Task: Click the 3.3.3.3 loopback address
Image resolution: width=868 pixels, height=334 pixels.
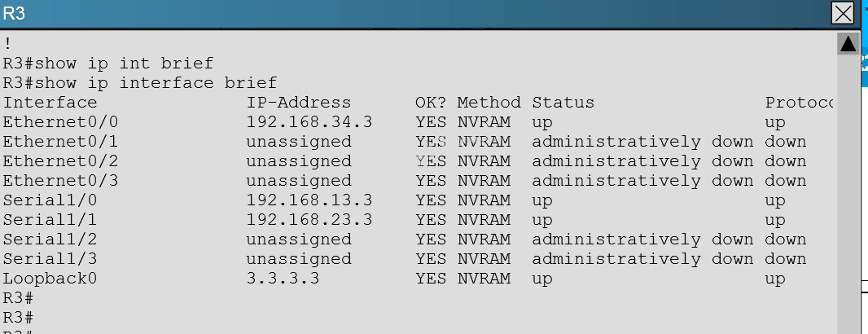Action: click(x=283, y=279)
